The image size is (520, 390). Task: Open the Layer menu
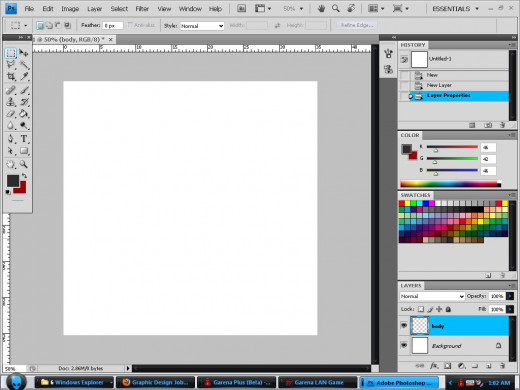tap(94, 9)
